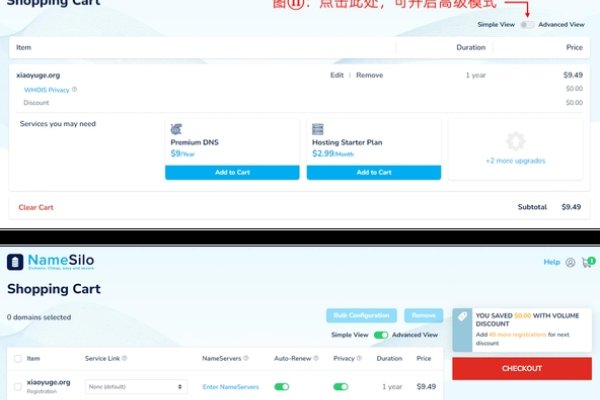Open the shopping cart icon with badge
600x400 pixels.
coord(588,262)
